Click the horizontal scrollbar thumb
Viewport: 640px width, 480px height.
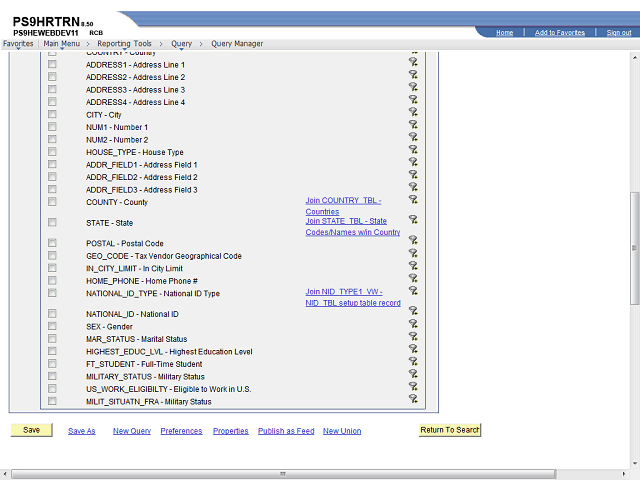point(283,474)
